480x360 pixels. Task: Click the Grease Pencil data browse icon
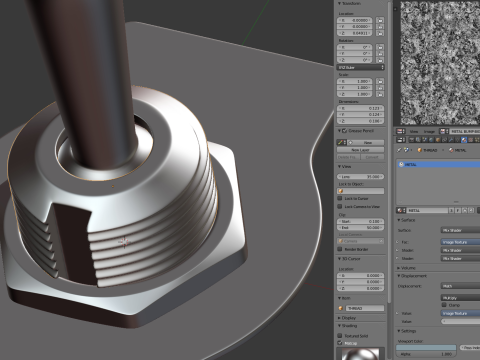point(341,142)
